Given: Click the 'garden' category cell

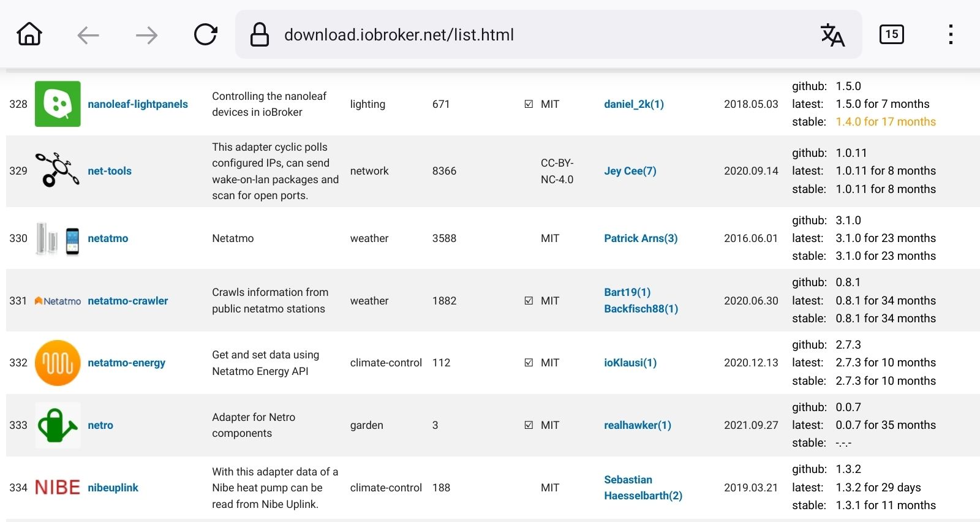Looking at the screenshot, I should click(366, 425).
